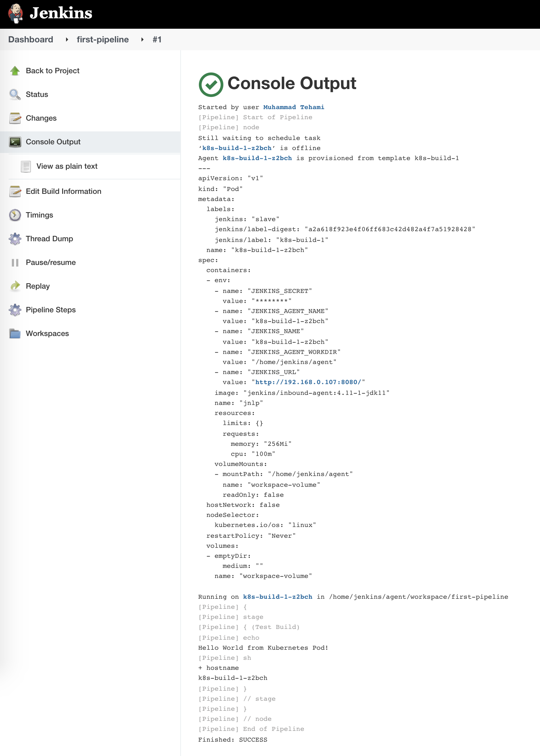The height and width of the screenshot is (756, 540).
Task: Click the green build success checkmark icon
Action: point(211,85)
